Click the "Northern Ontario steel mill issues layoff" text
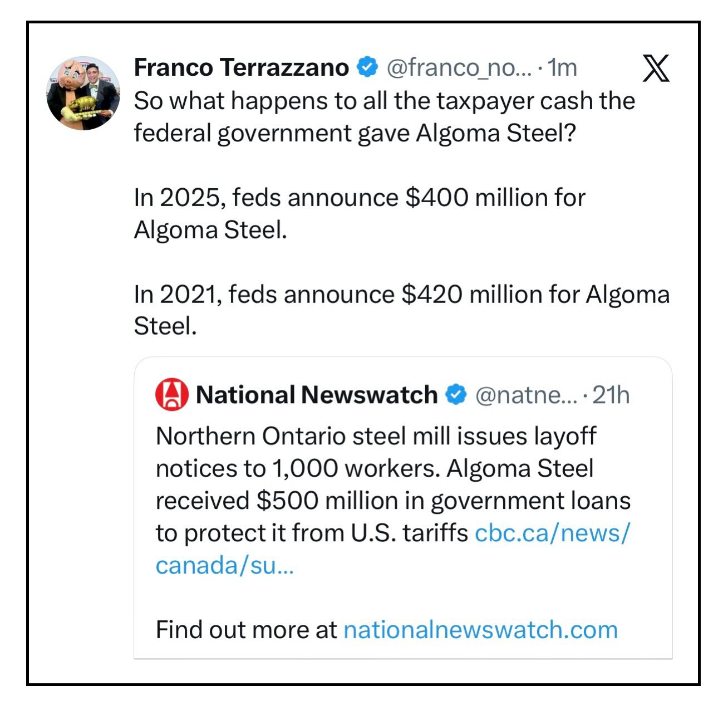 pyautogui.click(x=376, y=436)
